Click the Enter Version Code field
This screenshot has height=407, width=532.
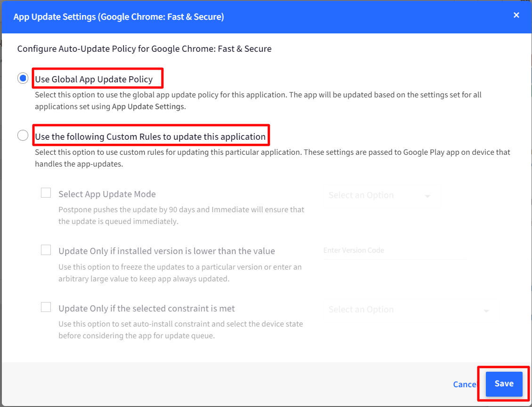pos(395,251)
